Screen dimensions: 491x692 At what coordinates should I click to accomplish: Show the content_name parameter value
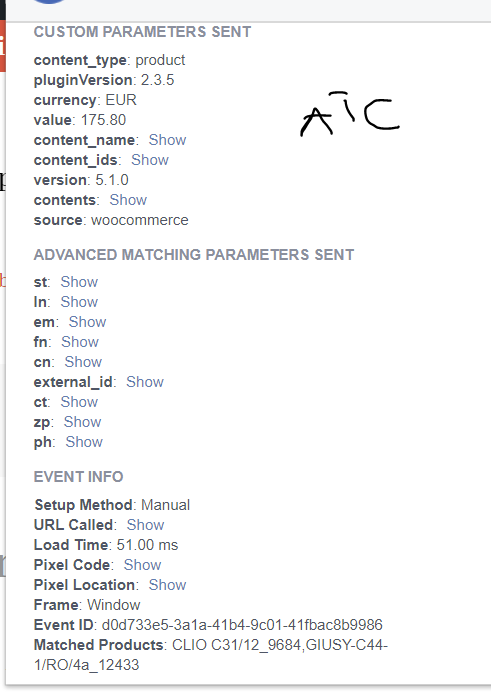pyautogui.click(x=167, y=140)
